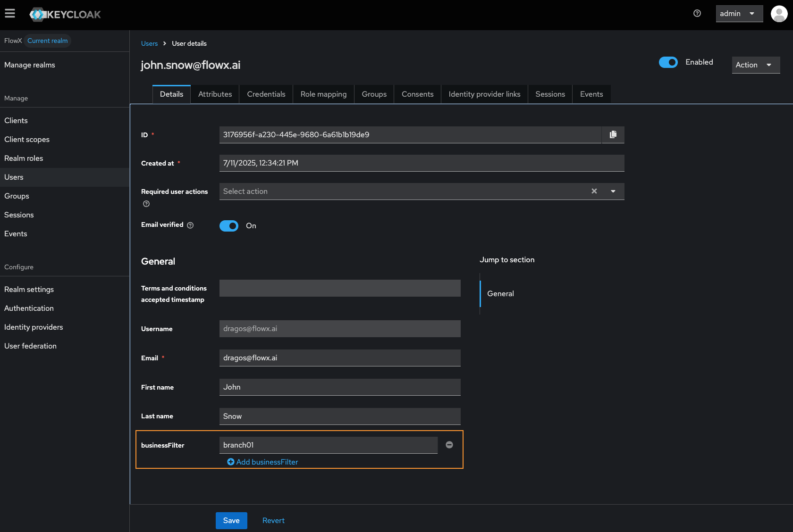Switch to the Role mapping tab
Viewport: 793px width, 532px height.
(x=323, y=94)
